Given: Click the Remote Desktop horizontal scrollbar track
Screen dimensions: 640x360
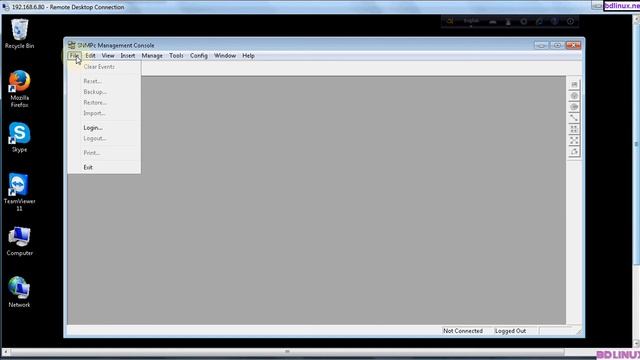Looking at the screenshot, I should (288, 351).
